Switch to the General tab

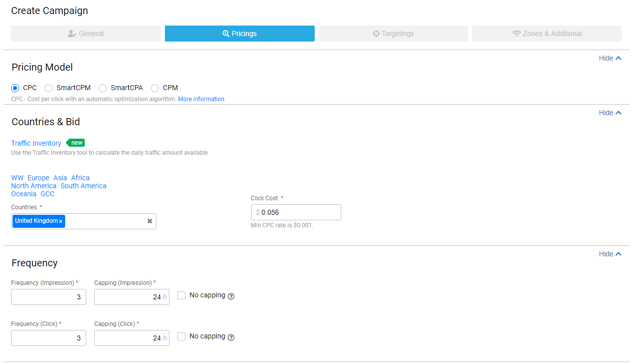[x=86, y=34]
